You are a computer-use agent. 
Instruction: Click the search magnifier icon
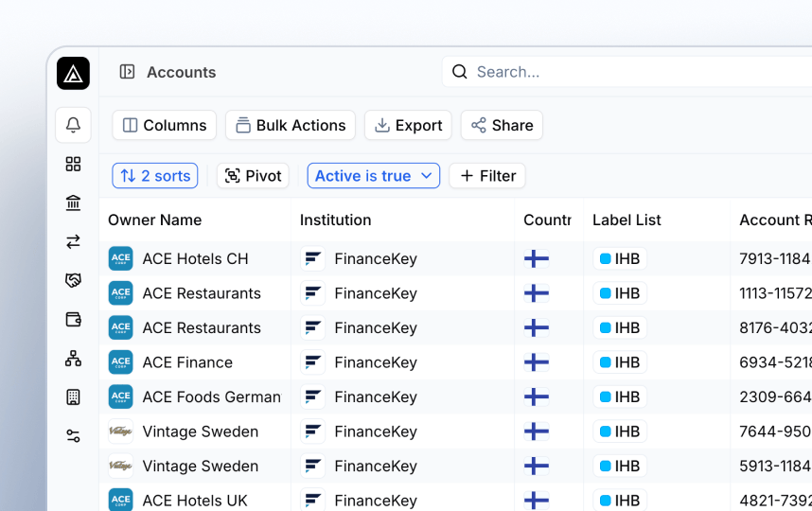[x=459, y=72]
